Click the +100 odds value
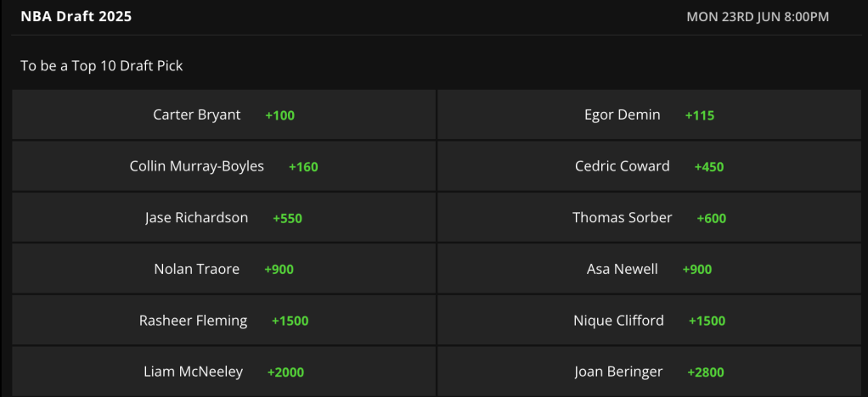The width and height of the screenshot is (868, 397). click(x=280, y=115)
